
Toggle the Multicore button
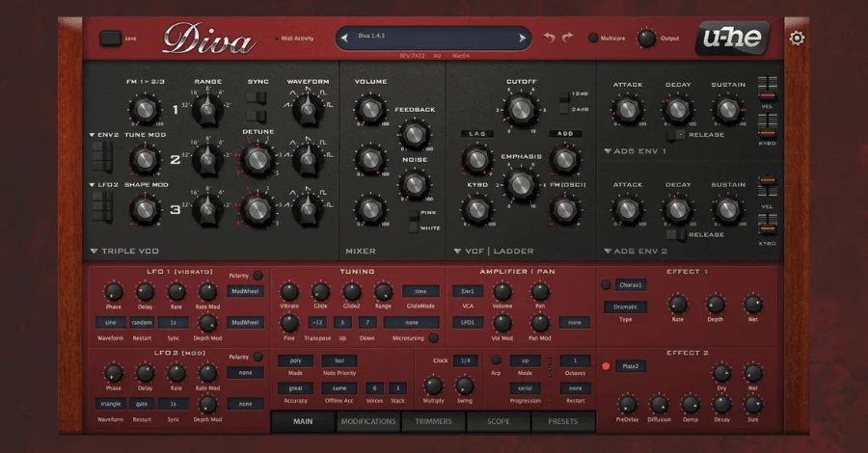[593, 38]
